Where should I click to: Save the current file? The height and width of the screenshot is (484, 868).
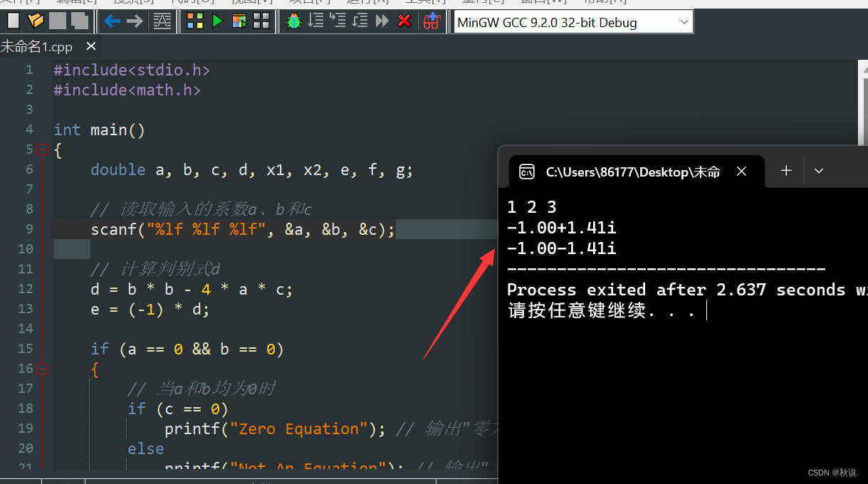click(58, 21)
